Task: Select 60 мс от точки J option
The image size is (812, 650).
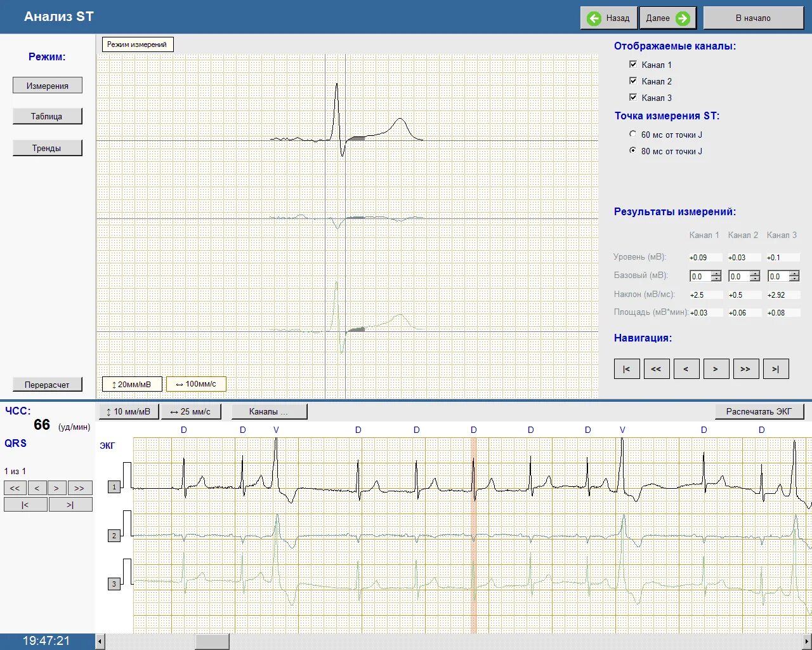Action: click(x=632, y=134)
